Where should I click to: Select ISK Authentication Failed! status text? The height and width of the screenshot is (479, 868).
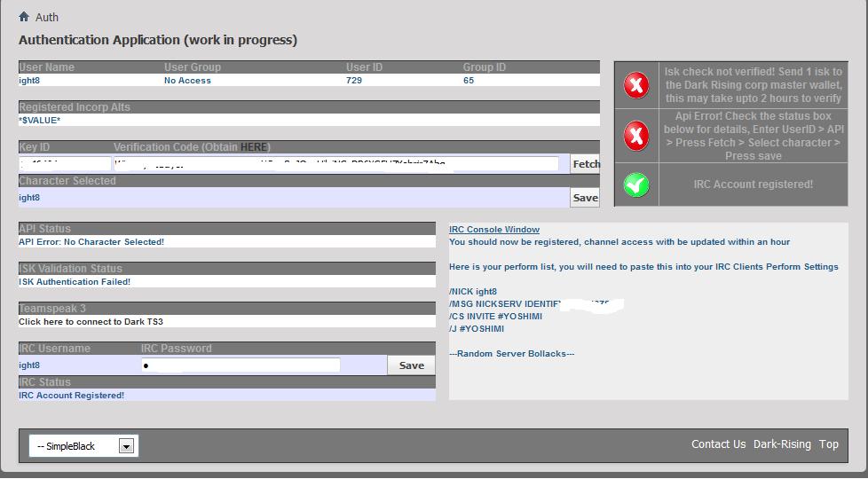tap(75, 281)
